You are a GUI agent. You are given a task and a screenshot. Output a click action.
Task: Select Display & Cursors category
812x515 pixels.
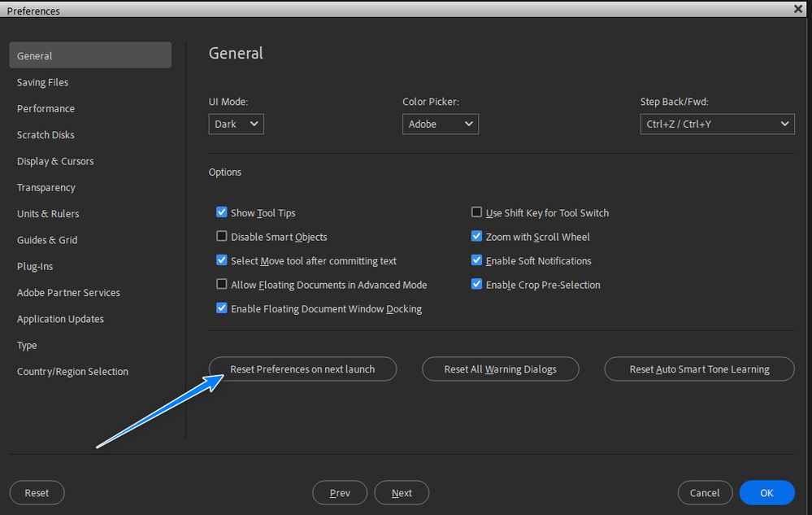tap(55, 161)
